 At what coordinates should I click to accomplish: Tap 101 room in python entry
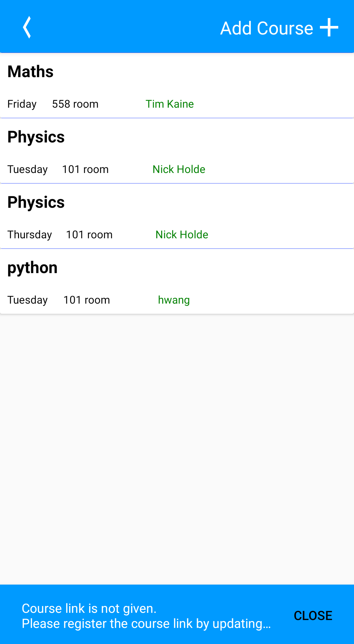pyautogui.click(x=87, y=300)
